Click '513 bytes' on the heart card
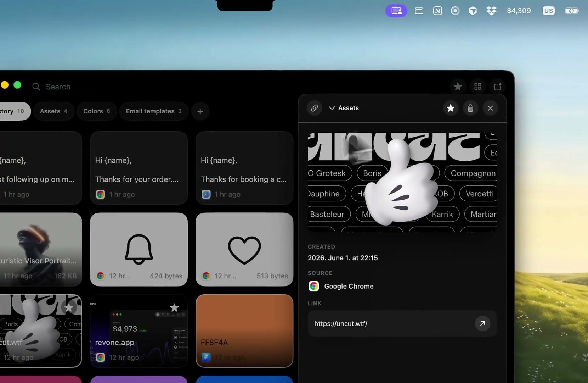588x383 pixels. pyautogui.click(x=272, y=276)
